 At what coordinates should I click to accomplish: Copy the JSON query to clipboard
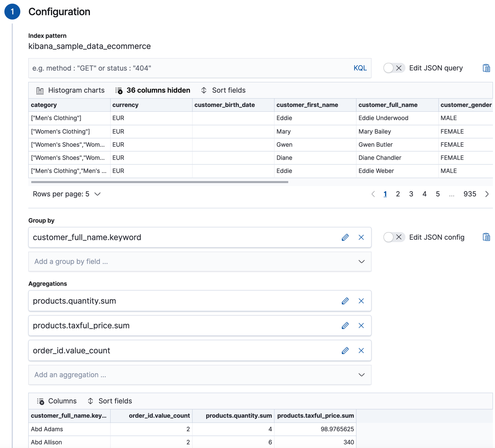pos(486,68)
